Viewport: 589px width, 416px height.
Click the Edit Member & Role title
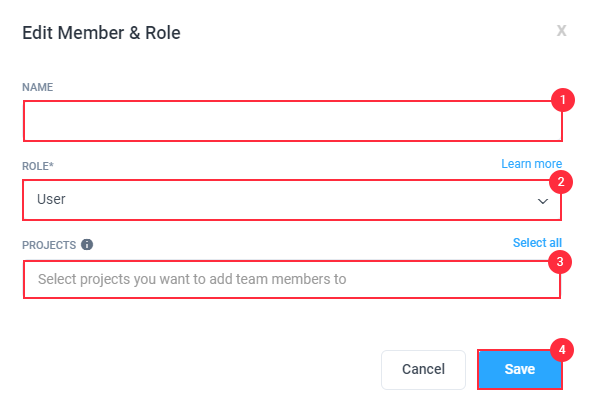coord(101,33)
